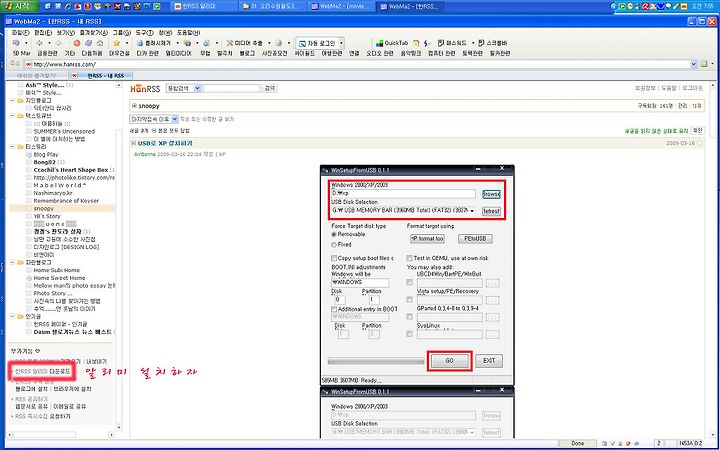This screenshot has height=450, width=720.
Task: Click the HanRSS logo
Action: tap(145, 88)
